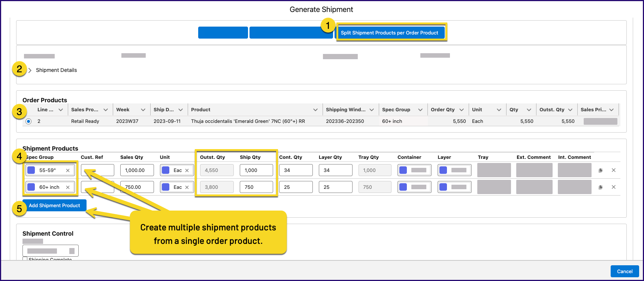Open the Order Qty column menu
This screenshot has width=644, height=281.
pos(462,110)
